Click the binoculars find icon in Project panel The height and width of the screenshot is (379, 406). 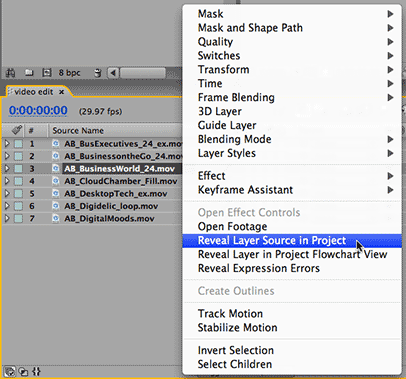coord(11,73)
